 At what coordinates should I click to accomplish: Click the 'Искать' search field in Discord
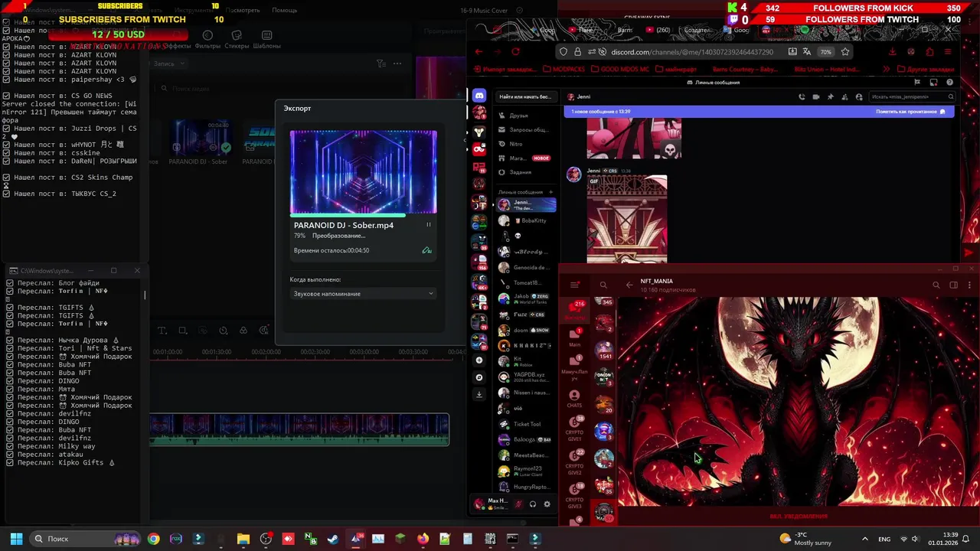click(912, 97)
